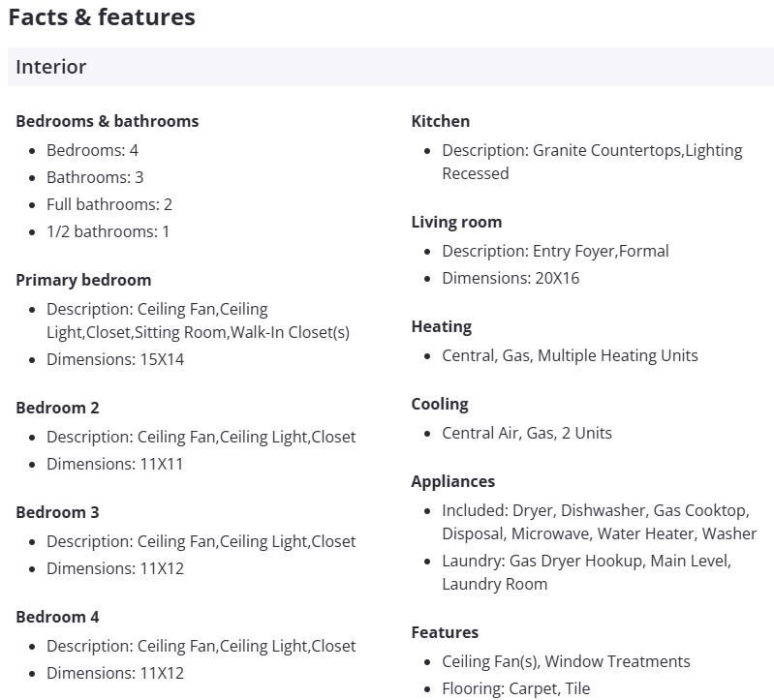Select the Dimensions: 20X16 line
774x700 pixels.
(511, 278)
